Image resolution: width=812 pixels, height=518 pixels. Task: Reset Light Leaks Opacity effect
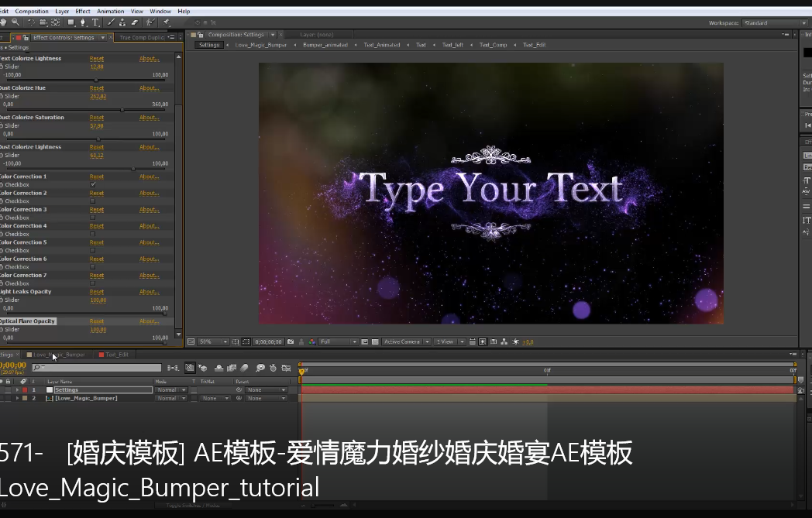point(96,292)
